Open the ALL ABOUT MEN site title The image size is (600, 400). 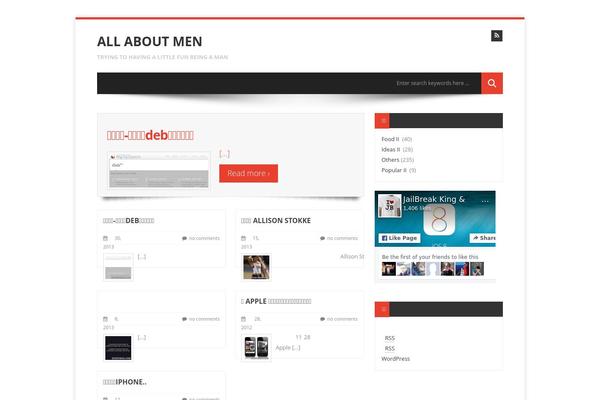click(x=150, y=41)
